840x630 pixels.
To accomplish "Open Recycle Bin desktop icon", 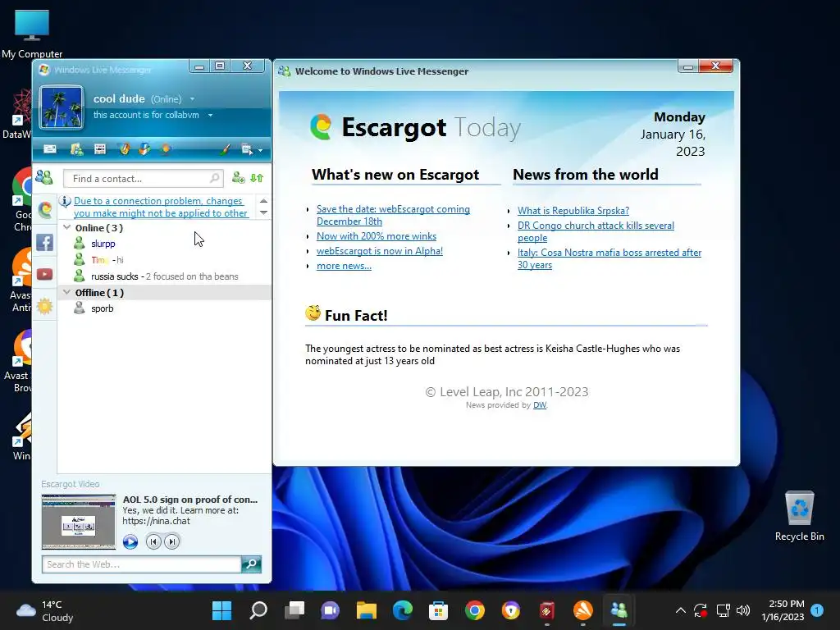I will click(x=799, y=517).
